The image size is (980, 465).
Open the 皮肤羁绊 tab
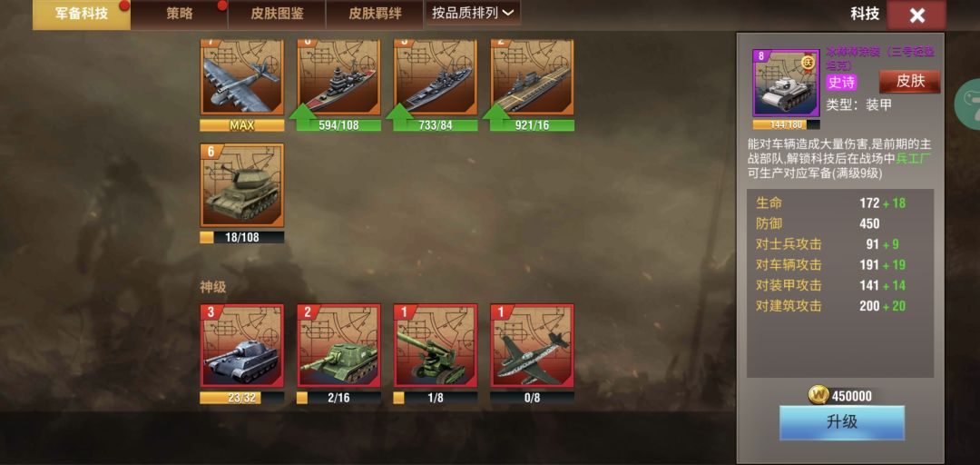pos(375,15)
